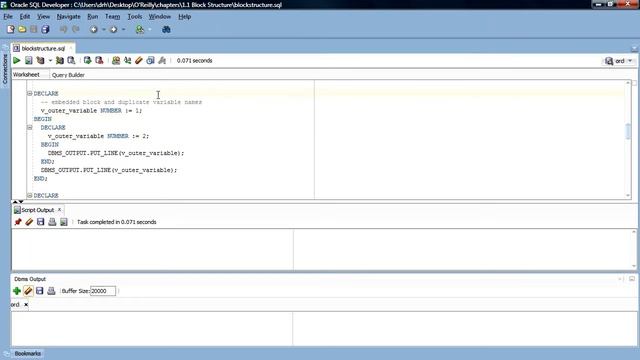Pin the Script Output with red pin icon
The width and height of the screenshot is (640, 360).
tap(18, 222)
